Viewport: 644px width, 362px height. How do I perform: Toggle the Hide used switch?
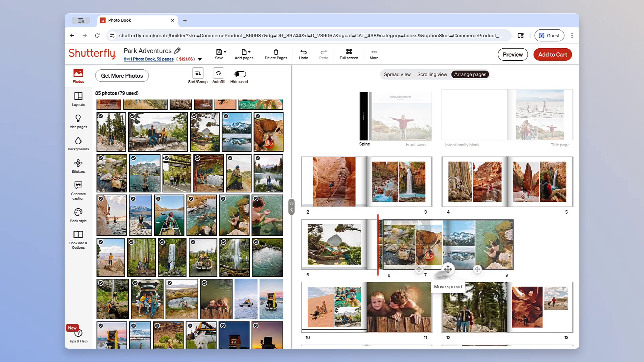point(240,74)
